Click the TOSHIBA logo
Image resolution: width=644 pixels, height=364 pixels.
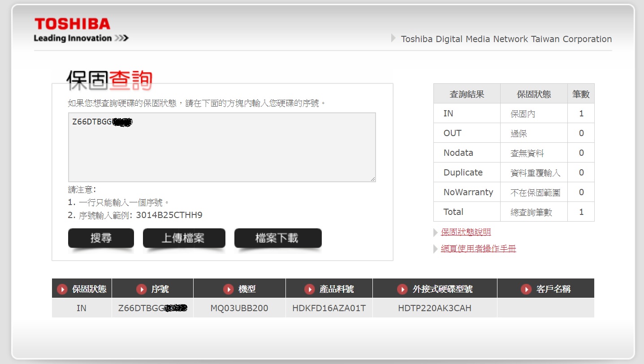coord(72,24)
